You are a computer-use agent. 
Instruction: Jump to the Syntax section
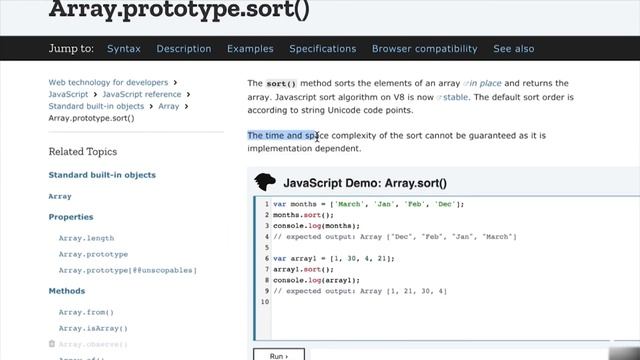coord(124,49)
